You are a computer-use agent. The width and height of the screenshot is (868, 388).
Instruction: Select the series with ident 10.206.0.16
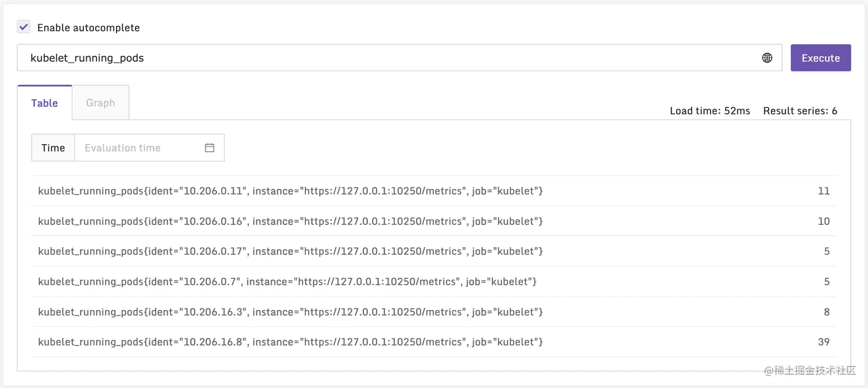click(290, 221)
